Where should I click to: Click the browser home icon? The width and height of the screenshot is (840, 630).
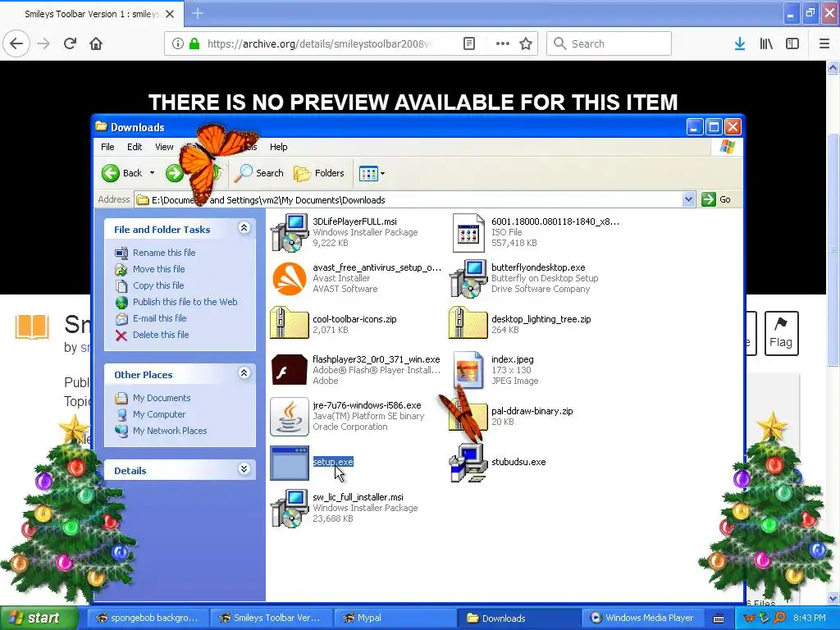(x=96, y=43)
